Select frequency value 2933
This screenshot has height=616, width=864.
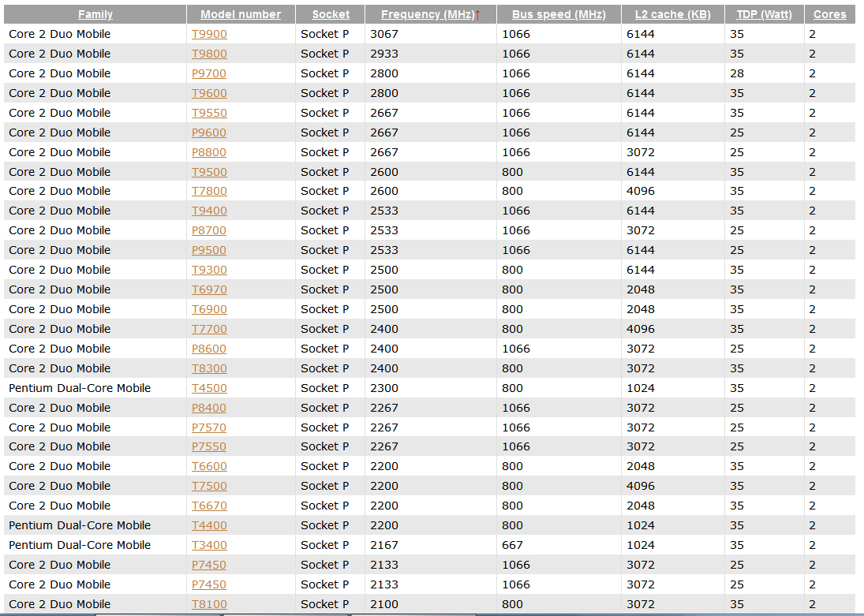pos(384,54)
